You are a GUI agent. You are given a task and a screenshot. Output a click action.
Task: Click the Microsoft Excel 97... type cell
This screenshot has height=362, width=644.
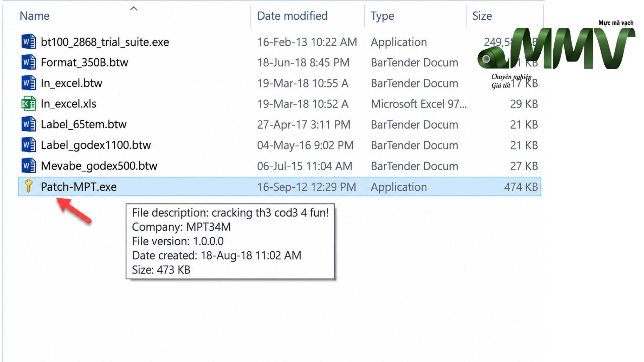[419, 104]
